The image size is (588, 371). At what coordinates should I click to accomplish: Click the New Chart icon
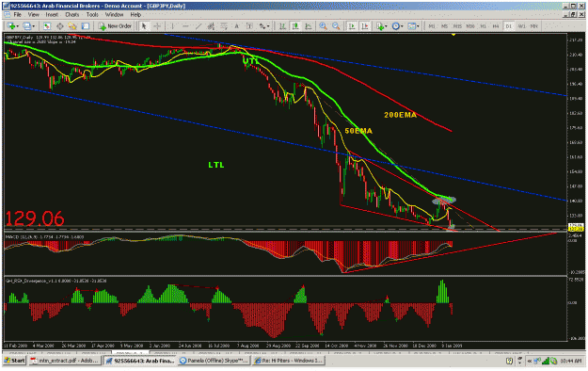tap(10, 26)
